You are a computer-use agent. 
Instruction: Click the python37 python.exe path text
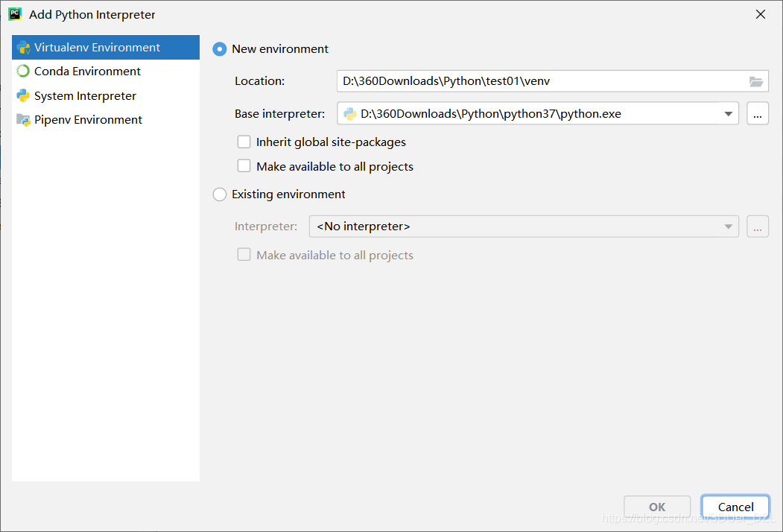coord(491,114)
